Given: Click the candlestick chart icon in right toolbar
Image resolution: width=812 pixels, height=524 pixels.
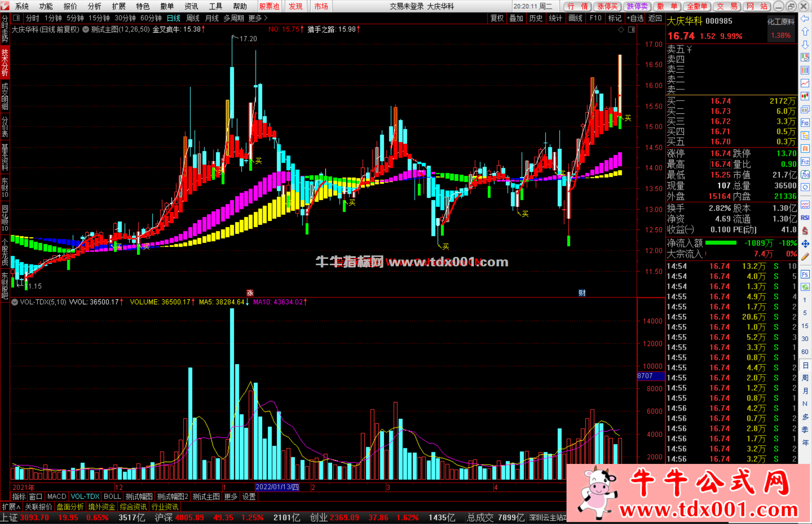Looking at the screenshot, I should (x=805, y=96).
